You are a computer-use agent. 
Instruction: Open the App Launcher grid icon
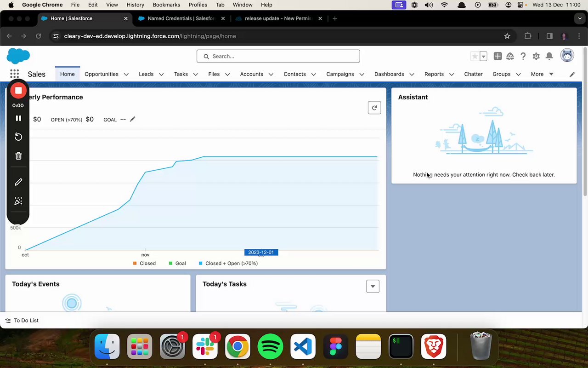click(15, 74)
